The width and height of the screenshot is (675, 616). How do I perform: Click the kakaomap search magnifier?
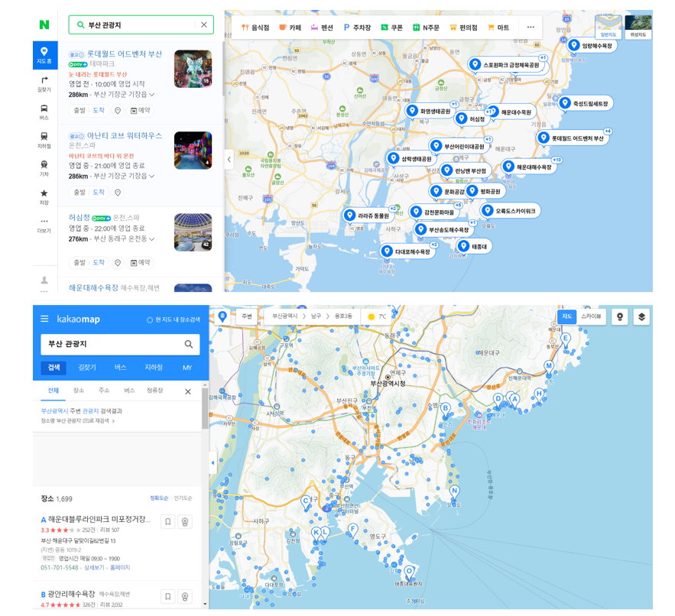189,344
